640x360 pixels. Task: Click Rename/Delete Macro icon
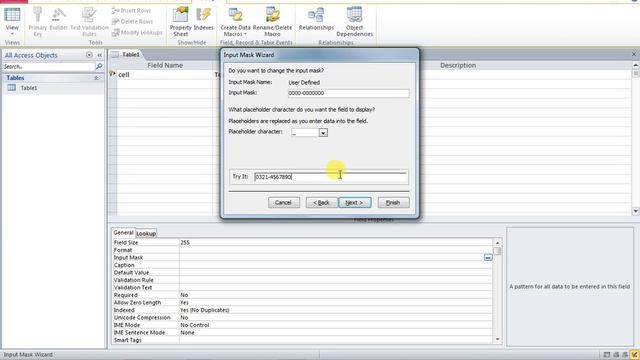[272, 21]
